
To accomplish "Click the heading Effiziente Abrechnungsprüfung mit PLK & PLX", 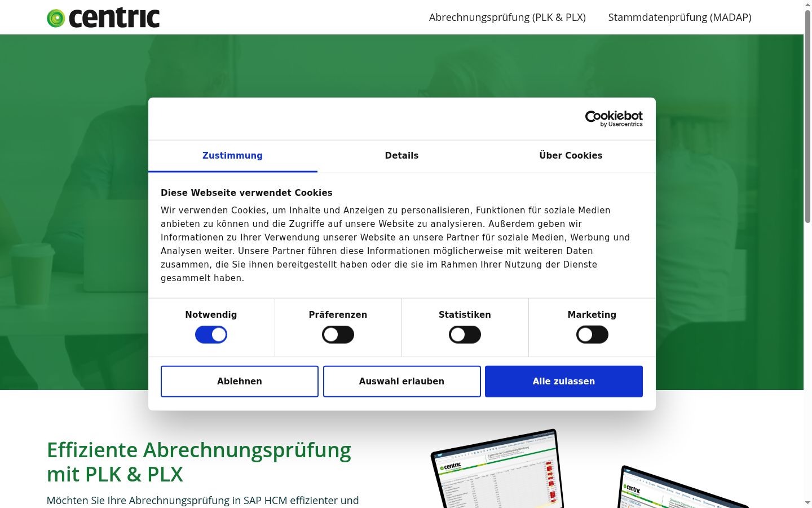I will (199, 462).
